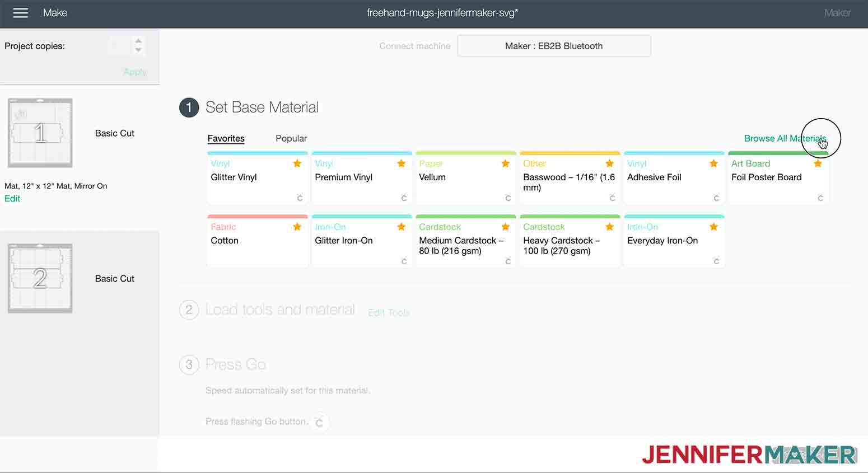
Task: Toggle Basswood favorite star
Action: coord(610,163)
